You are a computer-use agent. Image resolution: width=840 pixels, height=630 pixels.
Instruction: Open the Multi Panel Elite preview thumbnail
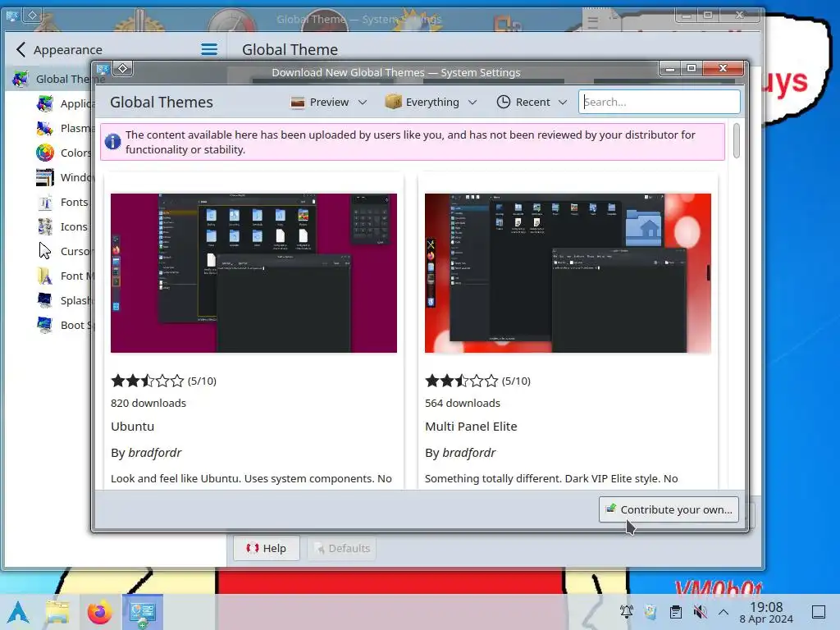pyautogui.click(x=568, y=273)
